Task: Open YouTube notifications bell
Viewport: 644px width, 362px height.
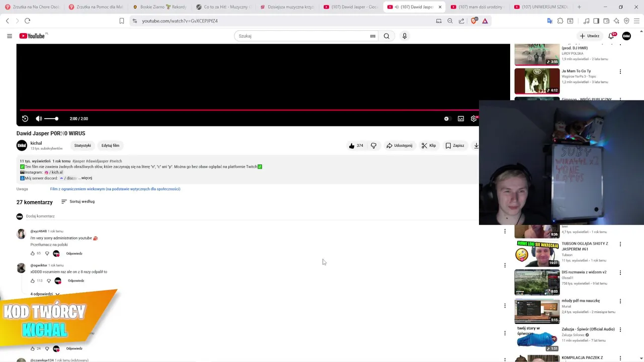Action: click(x=611, y=36)
